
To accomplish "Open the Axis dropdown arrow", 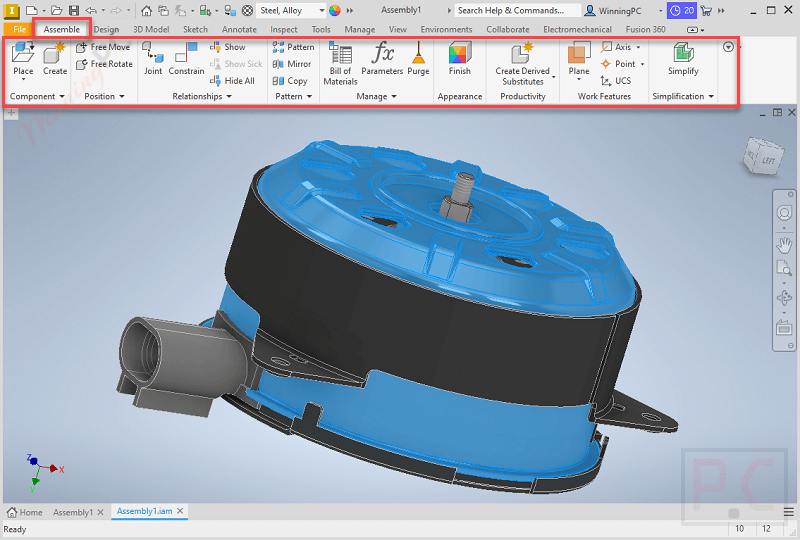I will click(x=638, y=47).
